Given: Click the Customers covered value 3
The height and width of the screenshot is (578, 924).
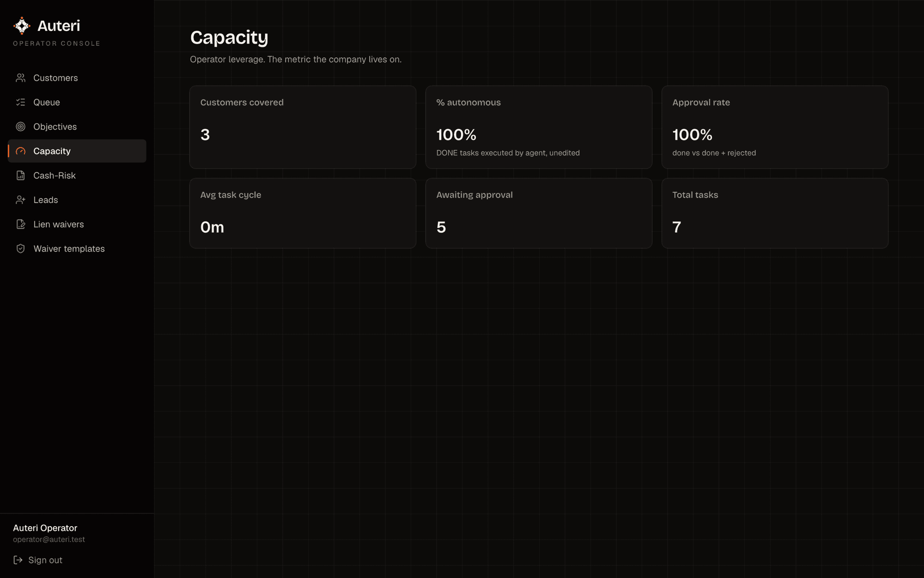Looking at the screenshot, I should click(x=205, y=135).
